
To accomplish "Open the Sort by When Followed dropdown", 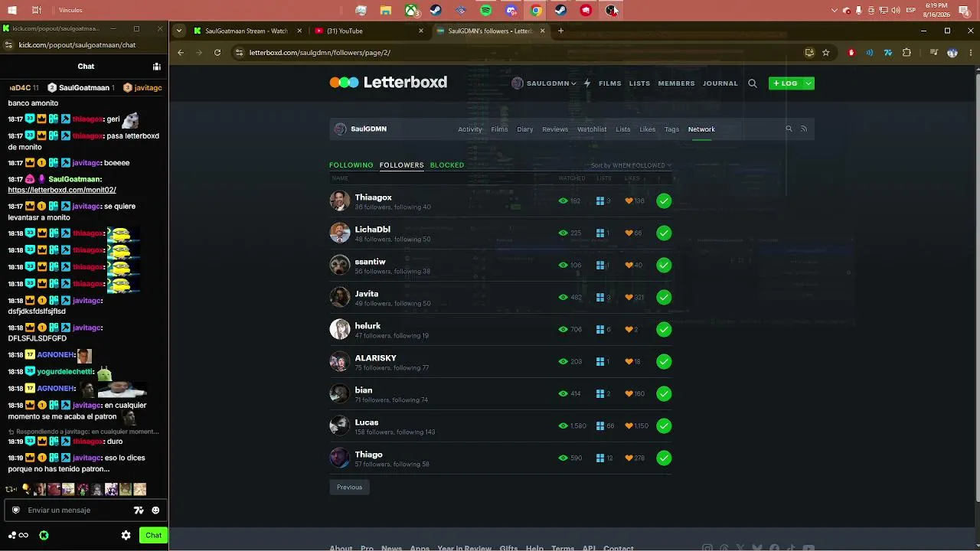I will click(631, 165).
